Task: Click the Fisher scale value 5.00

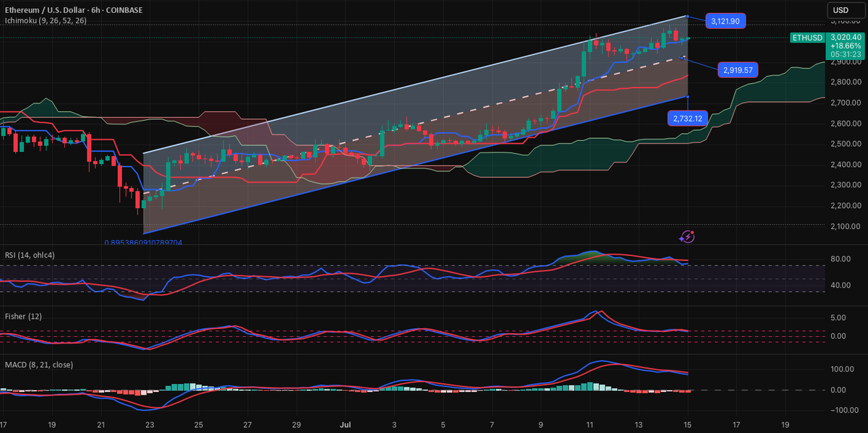Action: (839, 317)
